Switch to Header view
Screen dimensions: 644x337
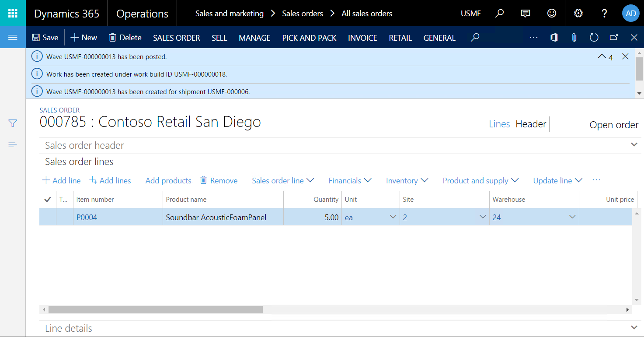(x=531, y=124)
